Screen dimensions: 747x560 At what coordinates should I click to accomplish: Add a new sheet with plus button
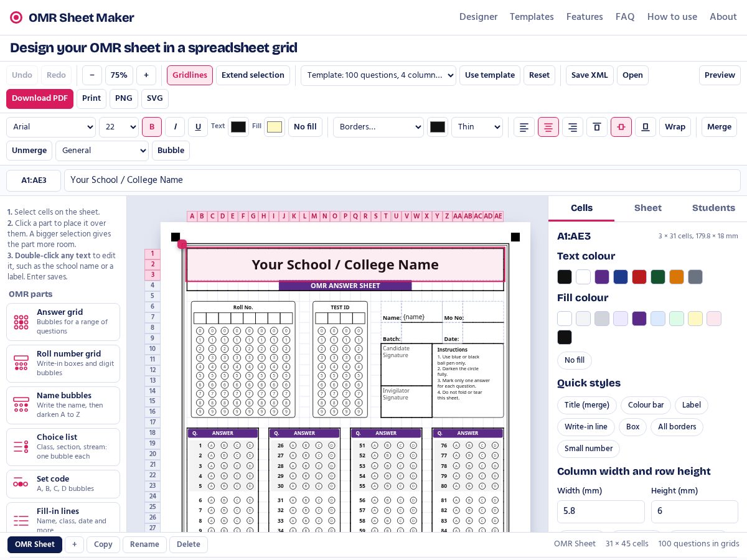click(74, 544)
